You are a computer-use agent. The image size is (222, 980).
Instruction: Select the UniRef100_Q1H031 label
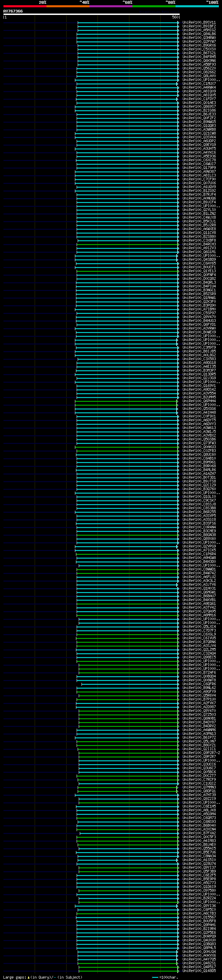pyautogui.click(x=199, y=588)
